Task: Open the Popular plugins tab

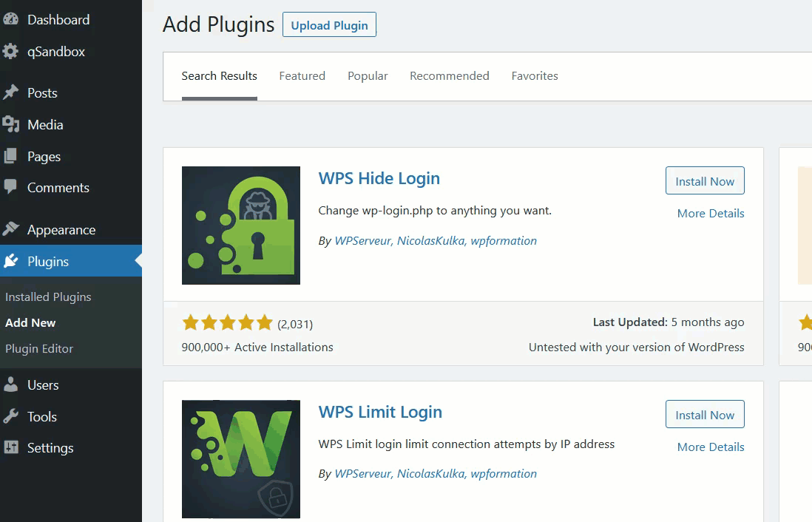Action: click(368, 76)
